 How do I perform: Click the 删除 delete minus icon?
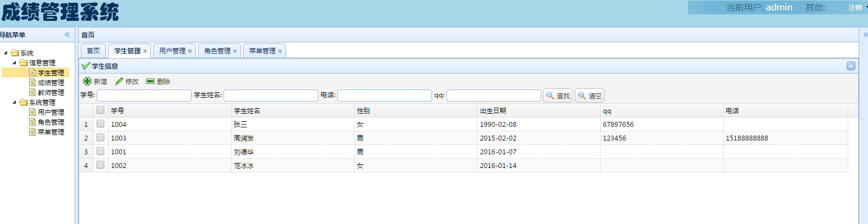point(150,81)
